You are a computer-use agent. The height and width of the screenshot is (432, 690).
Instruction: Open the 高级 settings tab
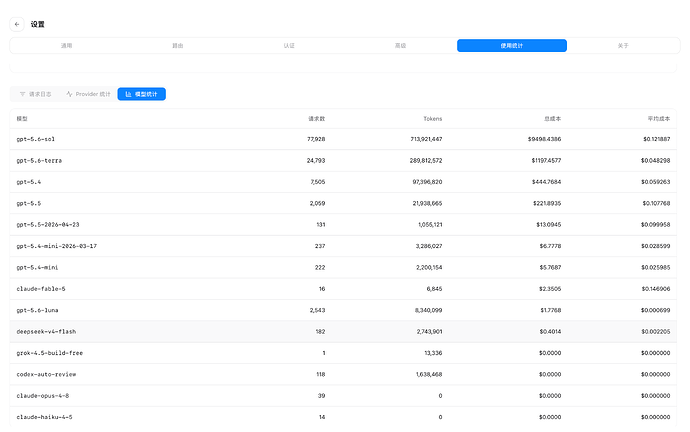[x=400, y=46]
